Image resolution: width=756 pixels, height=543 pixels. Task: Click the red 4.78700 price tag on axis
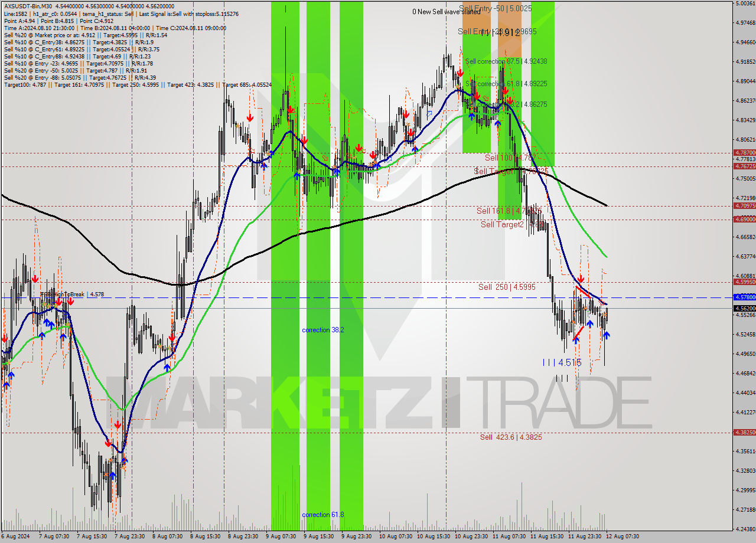click(x=744, y=152)
